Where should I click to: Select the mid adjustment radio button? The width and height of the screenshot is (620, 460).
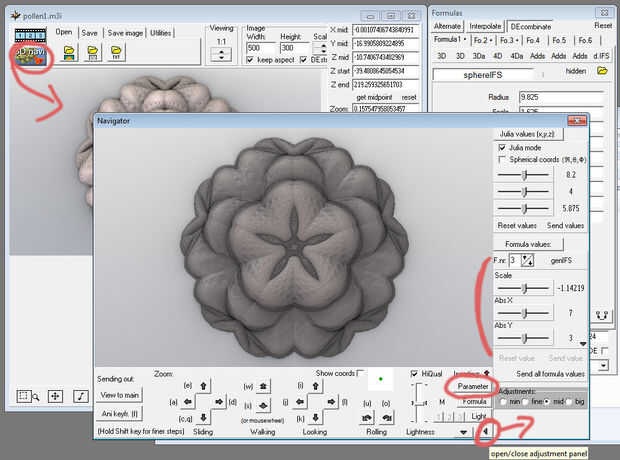click(546, 401)
